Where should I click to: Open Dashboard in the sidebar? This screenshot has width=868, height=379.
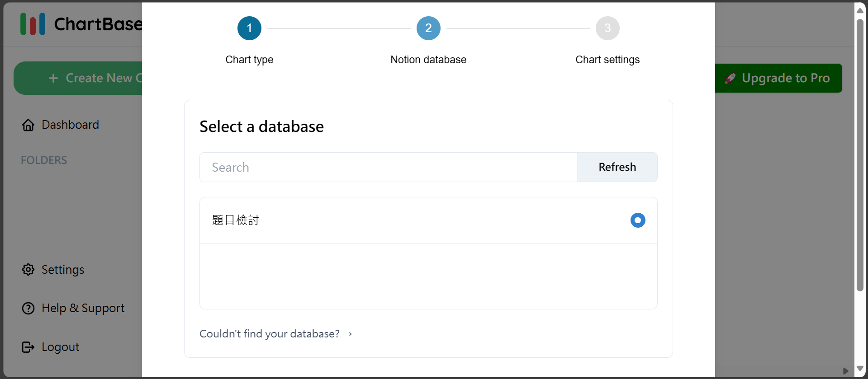point(61,125)
